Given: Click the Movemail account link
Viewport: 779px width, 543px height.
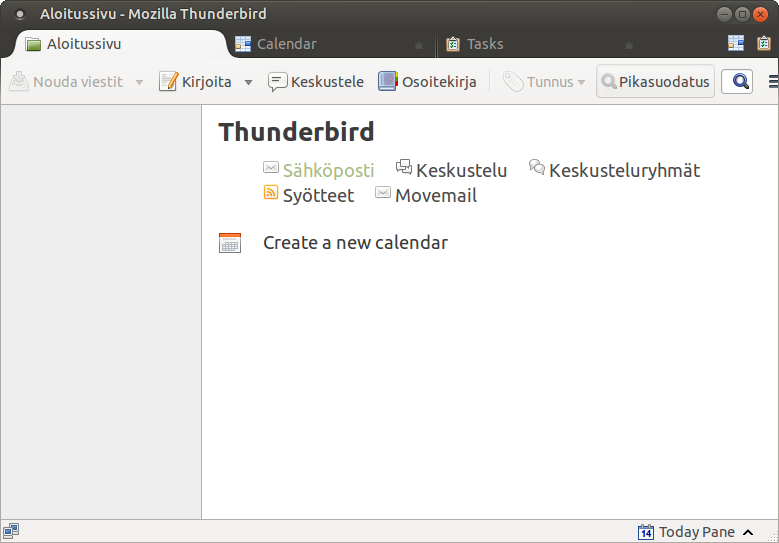Looking at the screenshot, I should pos(436,196).
